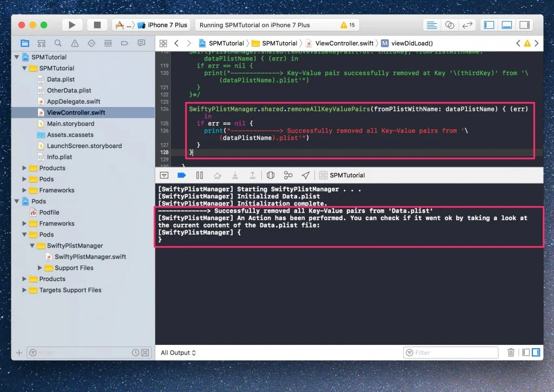Toggle the navigator panel visibility

click(x=489, y=25)
